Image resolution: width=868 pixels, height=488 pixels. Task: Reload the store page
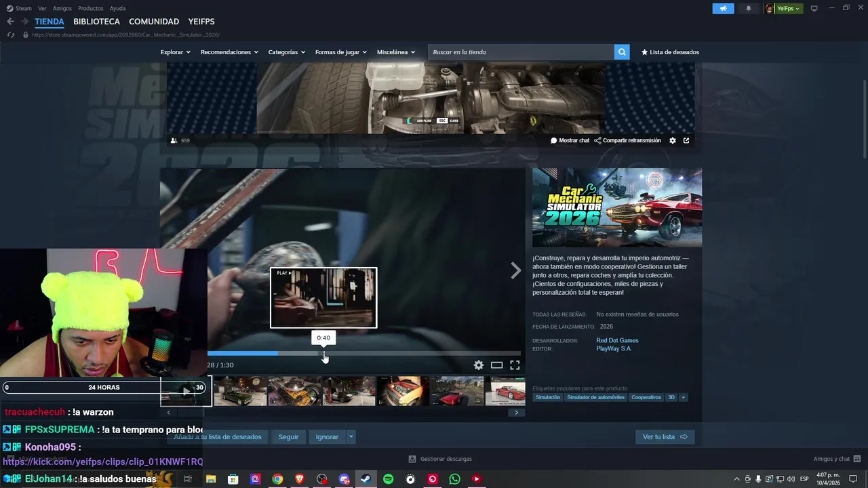[x=11, y=35]
